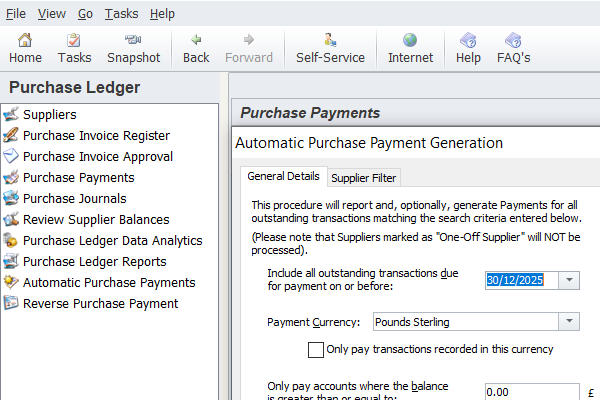
Task: Click the Suppliers sidebar icon
Action: pyautogui.click(x=11, y=114)
